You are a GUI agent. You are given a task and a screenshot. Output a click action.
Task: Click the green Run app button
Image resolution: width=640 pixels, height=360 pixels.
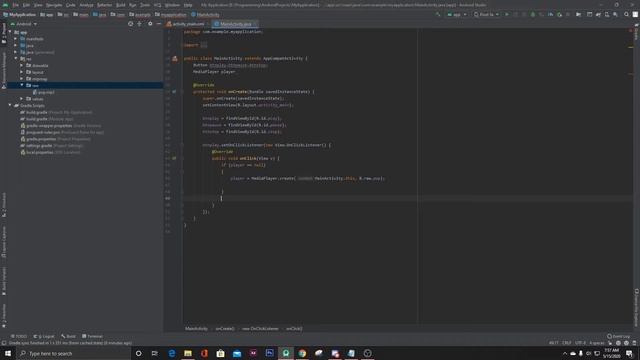tap(507, 14)
